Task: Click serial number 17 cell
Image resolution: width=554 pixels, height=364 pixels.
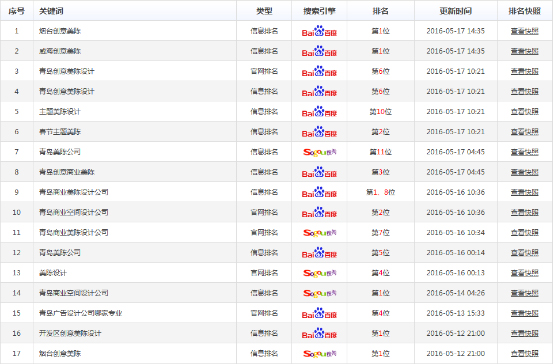Action: (17, 353)
